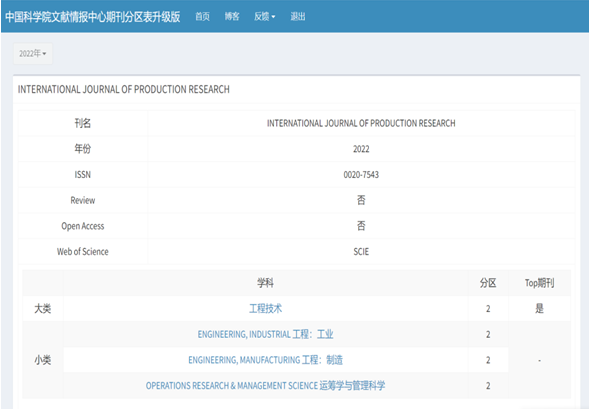Click the 小类 row label

tap(43, 360)
